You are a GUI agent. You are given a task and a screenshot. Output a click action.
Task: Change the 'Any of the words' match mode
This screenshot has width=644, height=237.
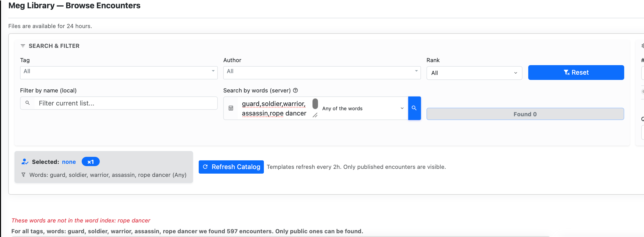[x=363, y=108]
